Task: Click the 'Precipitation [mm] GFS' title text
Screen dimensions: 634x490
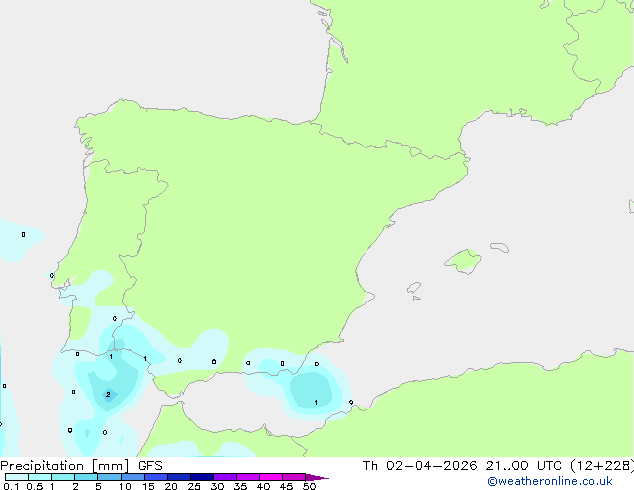Action: [81, 466]
